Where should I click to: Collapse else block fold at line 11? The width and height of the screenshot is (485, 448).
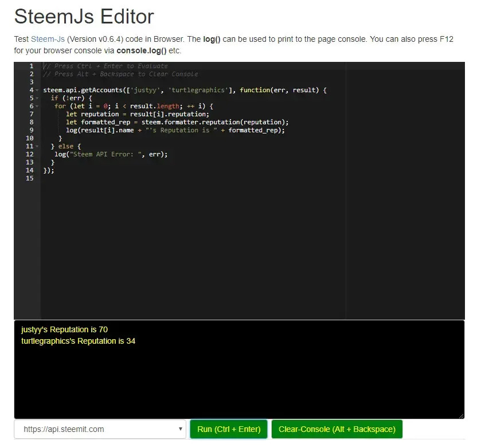(x=37, y=146)
